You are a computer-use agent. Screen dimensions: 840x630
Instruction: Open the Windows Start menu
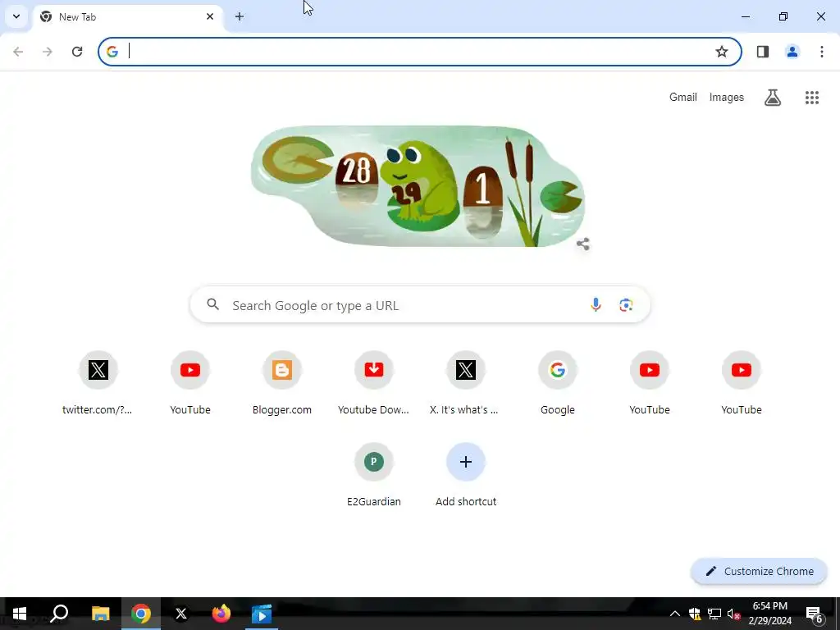tap(20, 614)
